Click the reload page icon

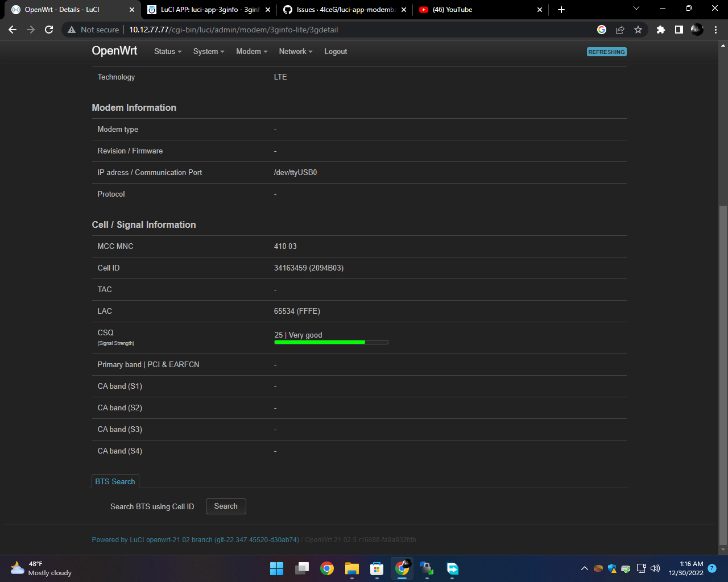(x=49, y=29)
